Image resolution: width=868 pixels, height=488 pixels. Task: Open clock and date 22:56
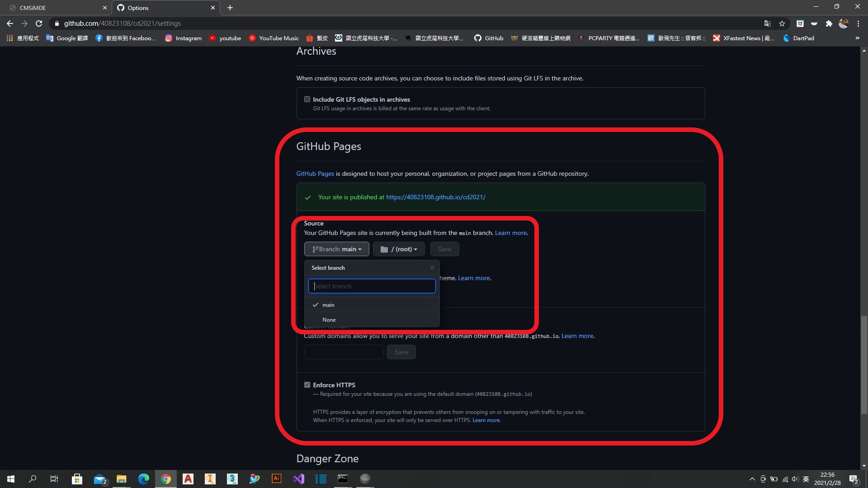827,479
